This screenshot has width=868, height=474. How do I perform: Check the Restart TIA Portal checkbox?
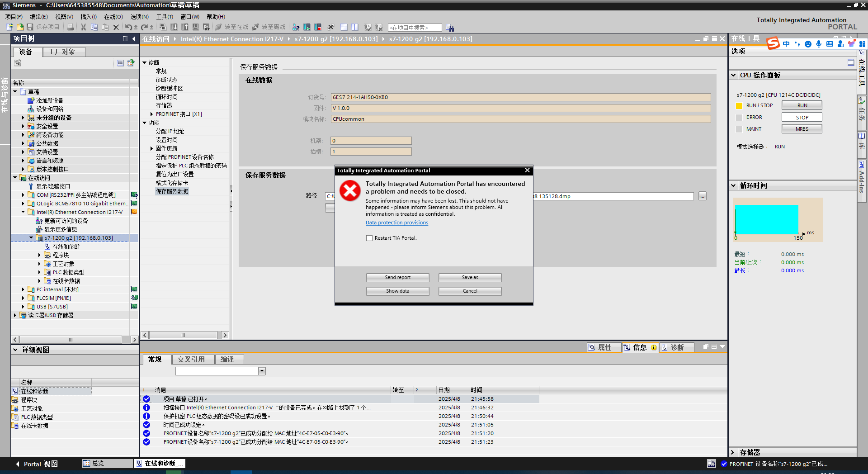pos(369,238)
